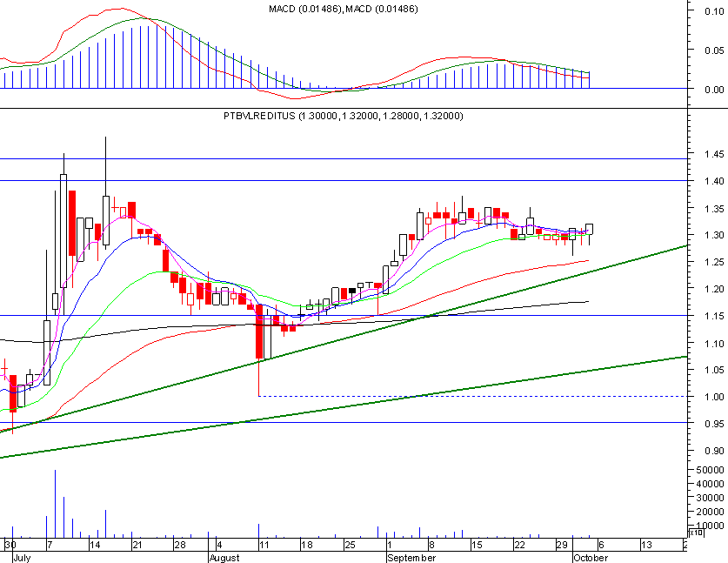The width and height of the screenshot is (728, 563).
Task: Click the October 13 date label
Action: coord(646,545)
